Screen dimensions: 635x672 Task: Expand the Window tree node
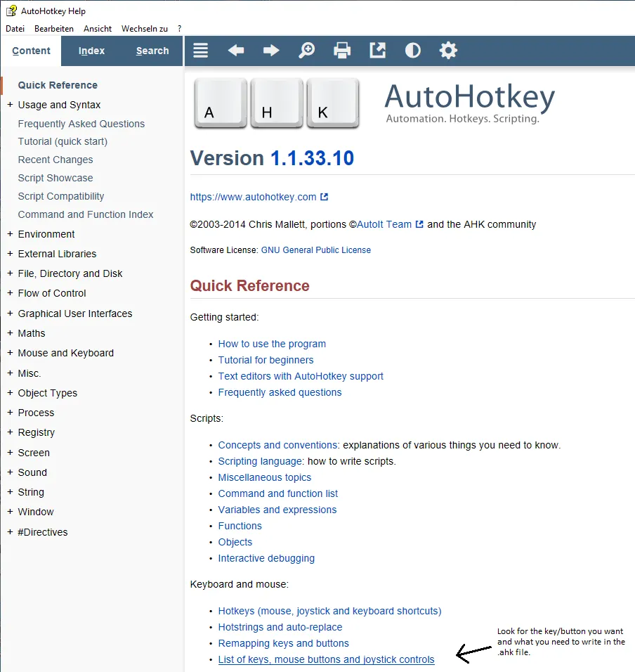(x=10, y=511)
